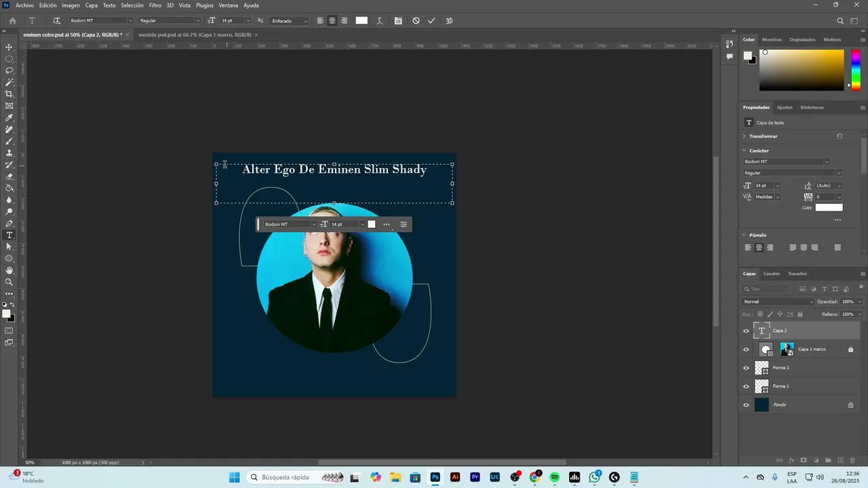
Task: Open the search icon at top right
Action: tap(840, 21)
